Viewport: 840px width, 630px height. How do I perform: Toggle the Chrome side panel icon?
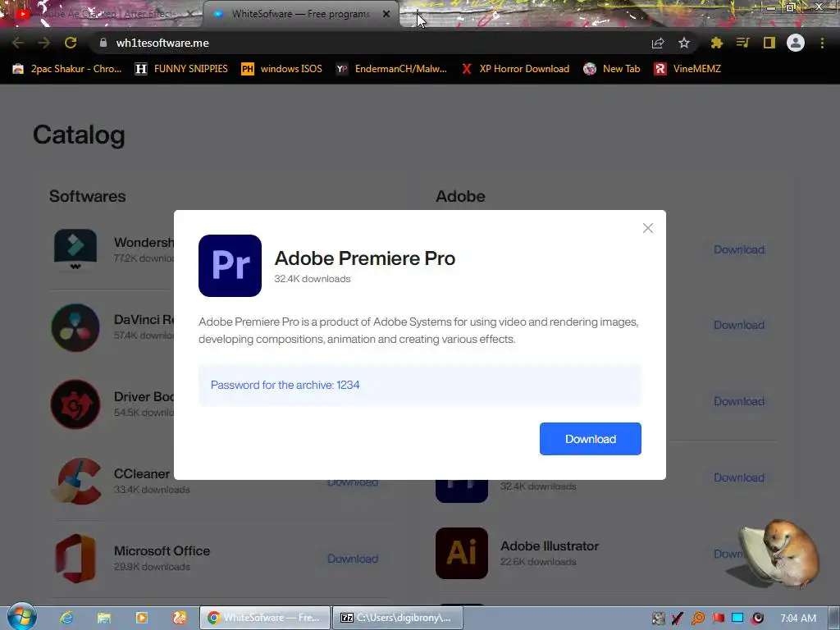point(769,43)
